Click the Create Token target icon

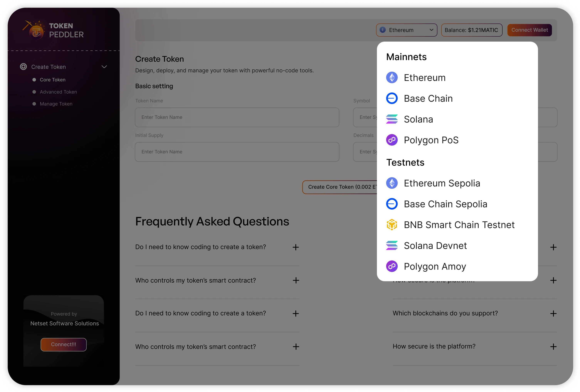click(24, 67)
